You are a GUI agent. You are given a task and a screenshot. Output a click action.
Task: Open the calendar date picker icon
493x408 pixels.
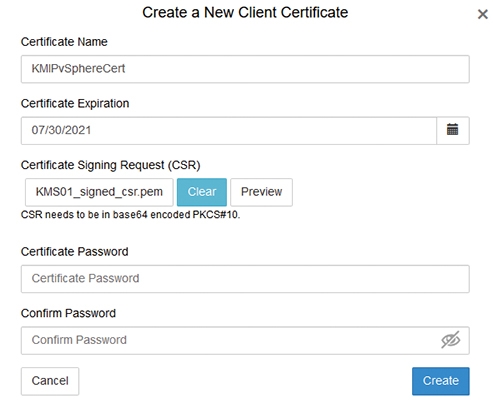(x=453, y=130)
